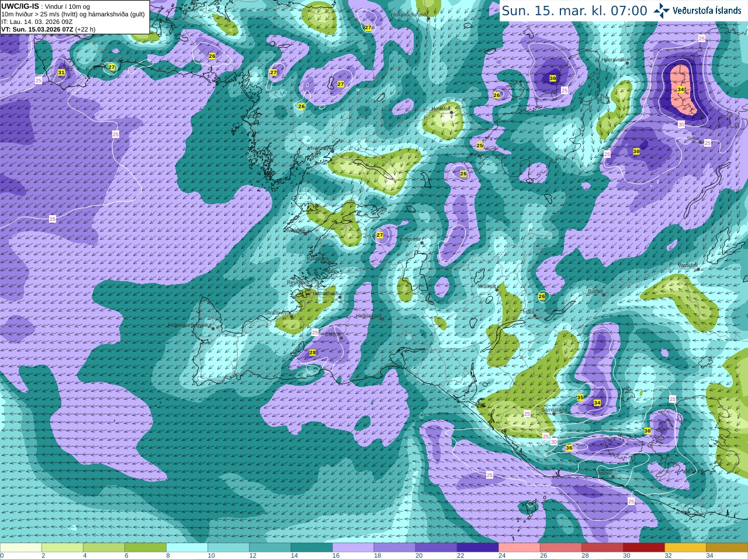Click the Kjalarnes station label
748x560 pixels.
317,258
